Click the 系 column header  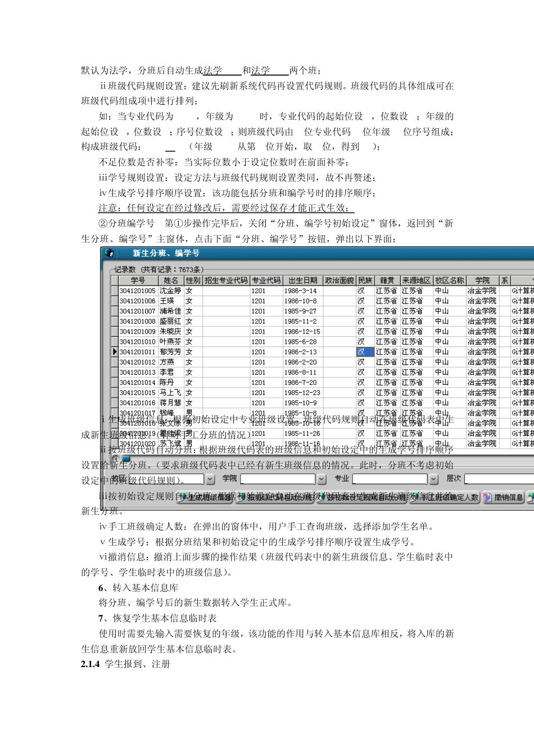(505, 280)
